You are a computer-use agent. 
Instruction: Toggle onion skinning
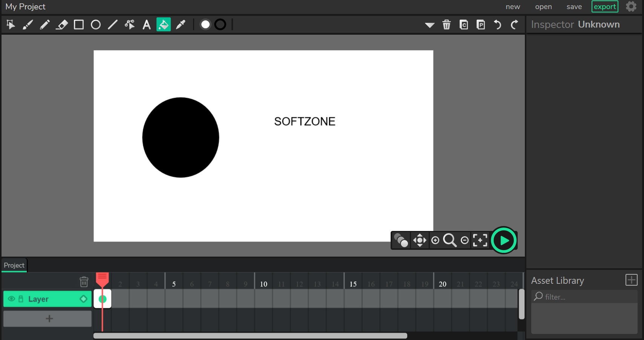click(x=401, y=240)
